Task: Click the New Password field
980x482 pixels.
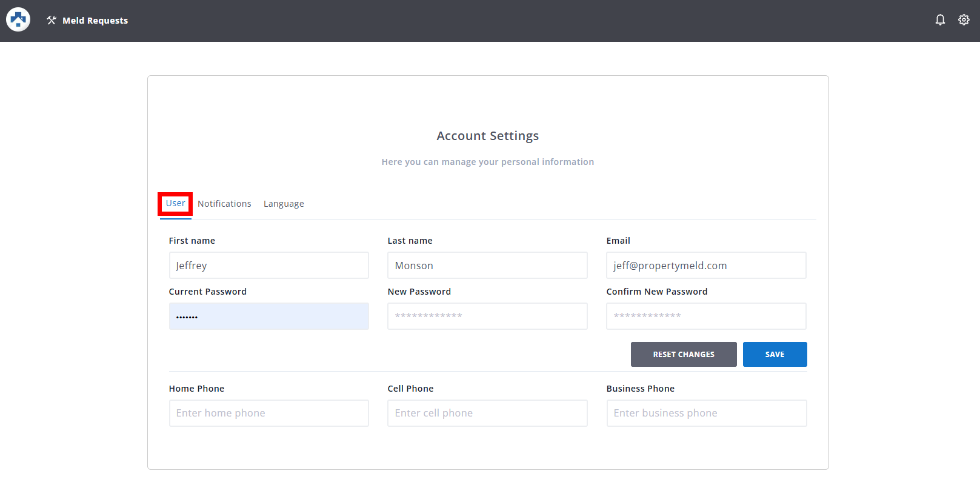Action: click(x=487, y=316)
